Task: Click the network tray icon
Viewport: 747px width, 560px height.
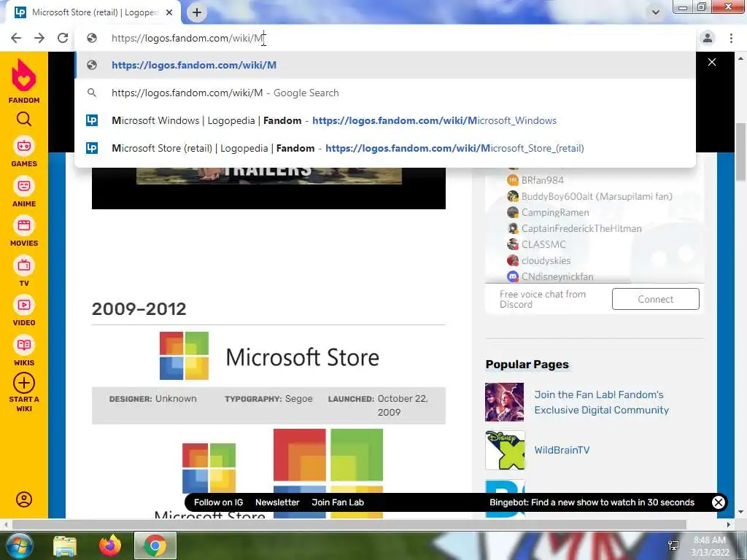Action: [x=673, y=545]
